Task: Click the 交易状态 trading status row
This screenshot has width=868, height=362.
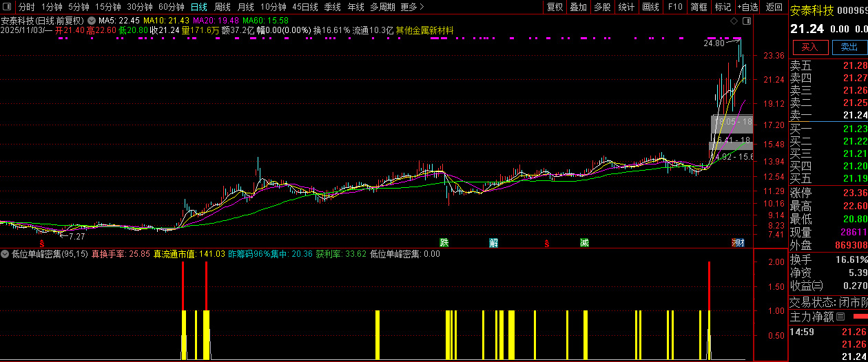Action: tap(829, 302)
